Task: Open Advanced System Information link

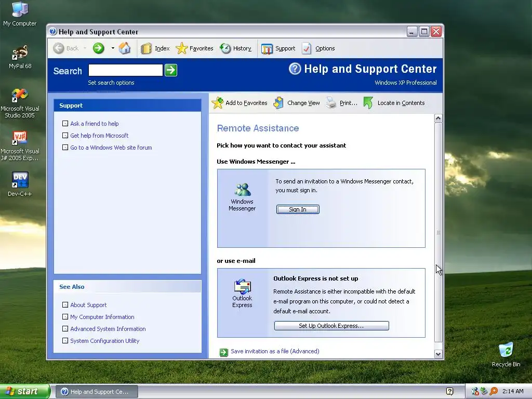Action: click(x=108, y=329)
